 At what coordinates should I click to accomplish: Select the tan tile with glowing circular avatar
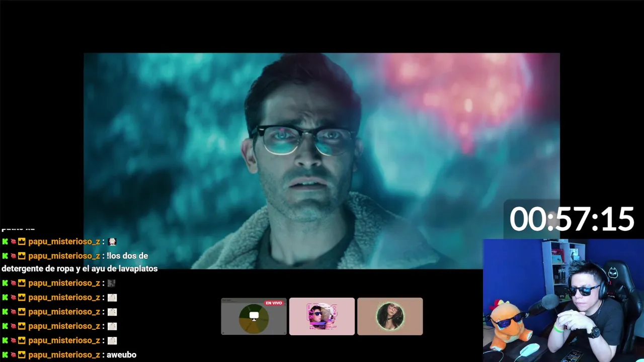[x=390, y=316]
